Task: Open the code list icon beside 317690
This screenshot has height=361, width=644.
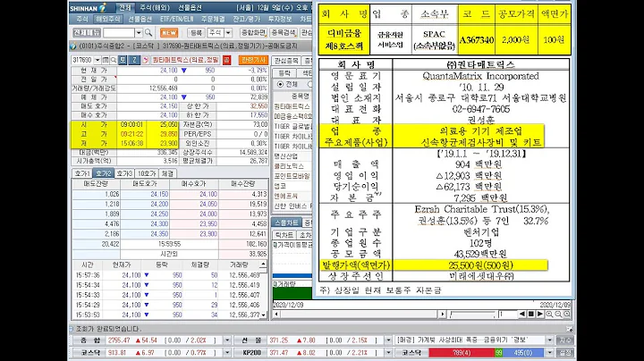Action: click(x=106, y=60)
